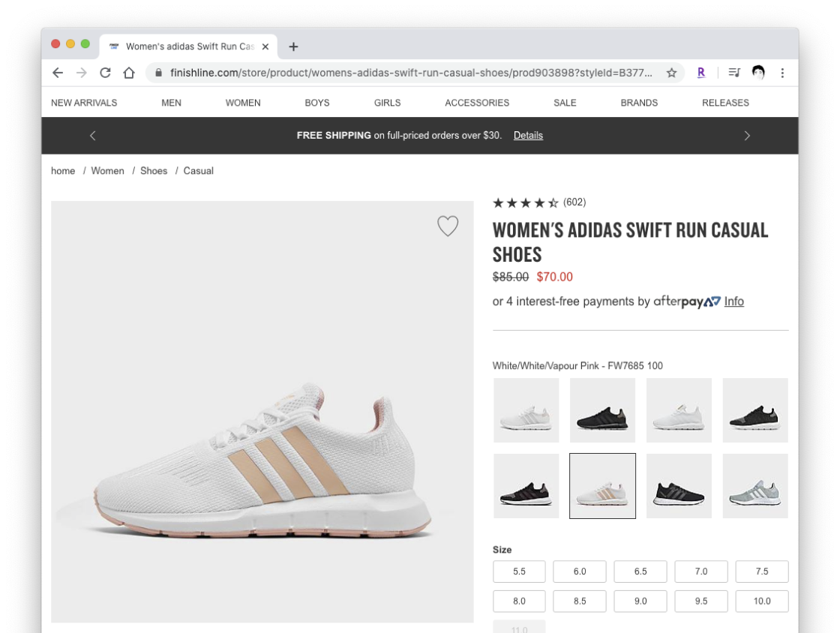
Task: Pick size 10.0
Action: 762,601
